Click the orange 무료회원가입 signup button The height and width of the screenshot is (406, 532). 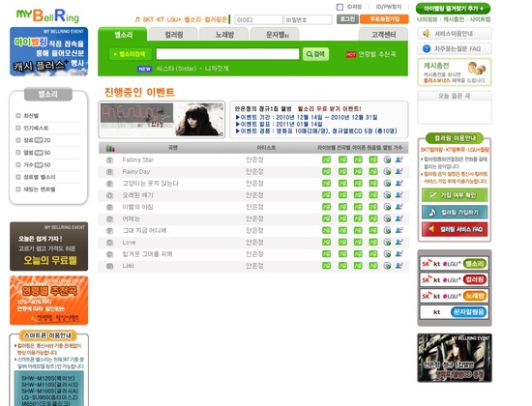click(384, 19)
